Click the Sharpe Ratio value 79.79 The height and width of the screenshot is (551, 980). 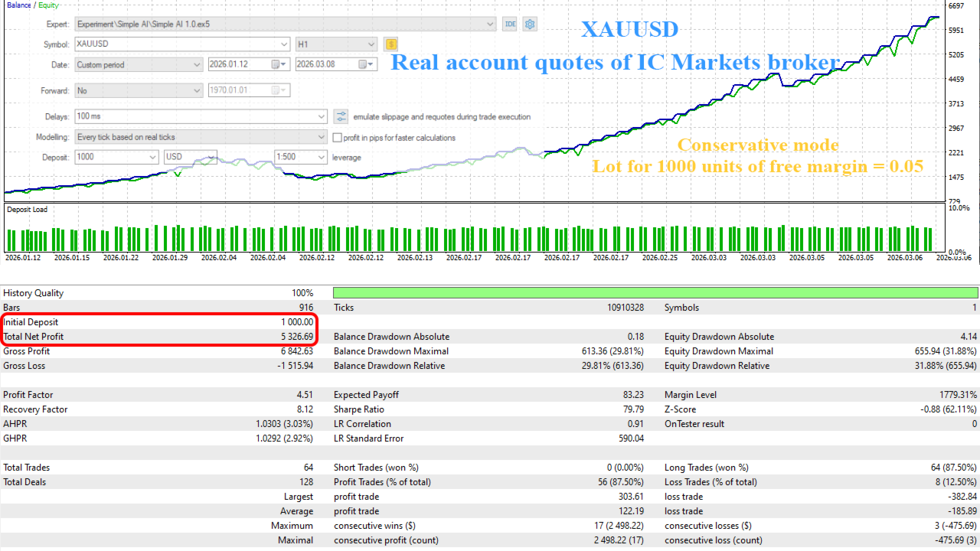633,409
